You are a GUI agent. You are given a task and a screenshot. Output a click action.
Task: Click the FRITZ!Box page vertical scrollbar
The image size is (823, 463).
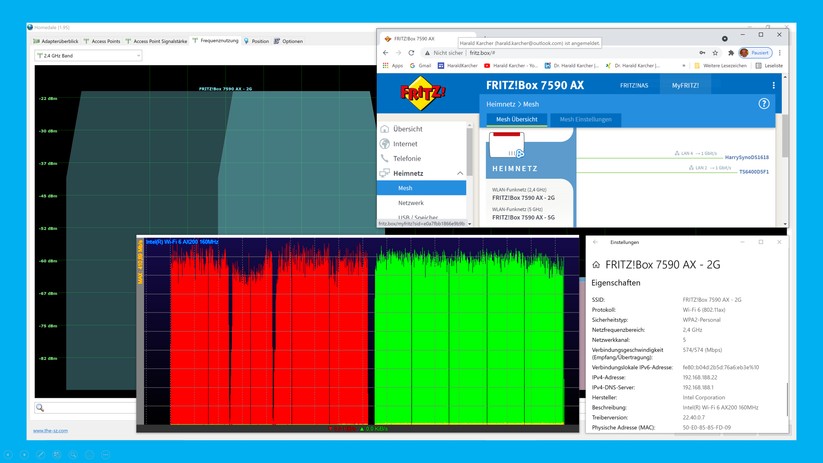(785, 135)
